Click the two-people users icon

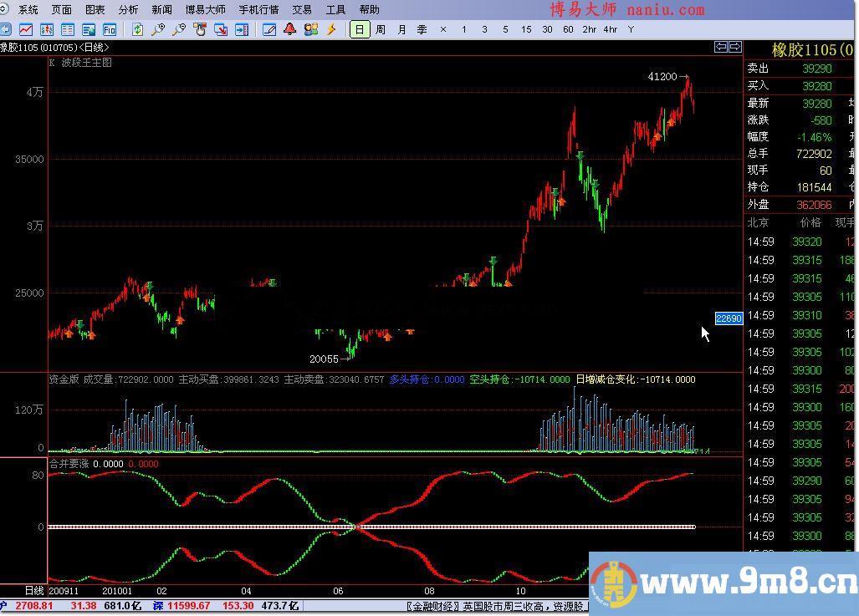click(x=310, y=29)
